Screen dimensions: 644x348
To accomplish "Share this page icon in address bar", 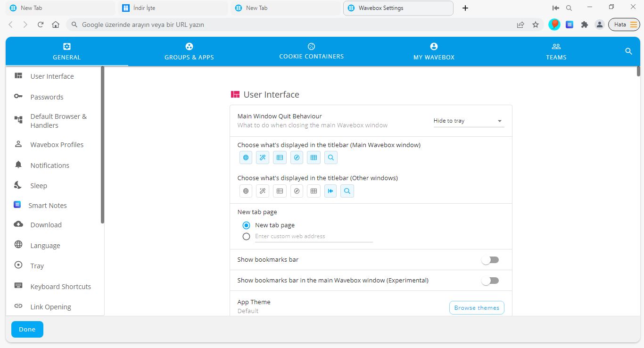I will 520,25.
